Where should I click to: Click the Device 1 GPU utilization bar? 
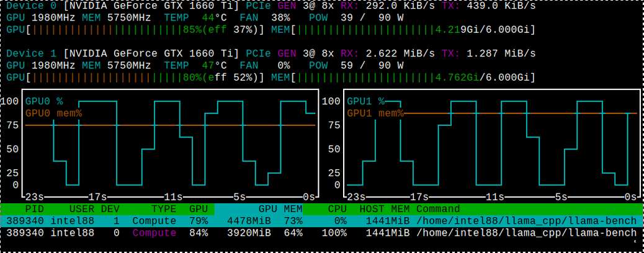click(x=138, y=78)
